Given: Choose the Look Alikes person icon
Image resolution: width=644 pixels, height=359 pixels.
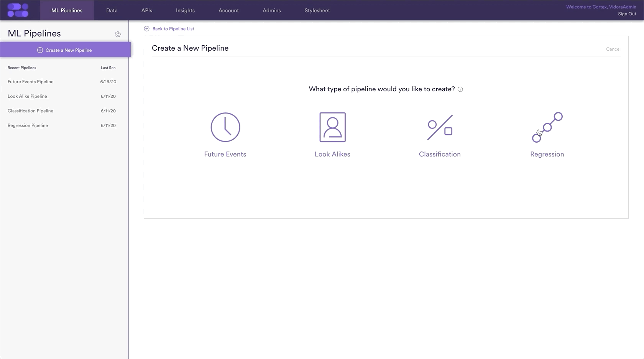Looking at the screenshot, I should pyautogui.click(x=332, y=127).
